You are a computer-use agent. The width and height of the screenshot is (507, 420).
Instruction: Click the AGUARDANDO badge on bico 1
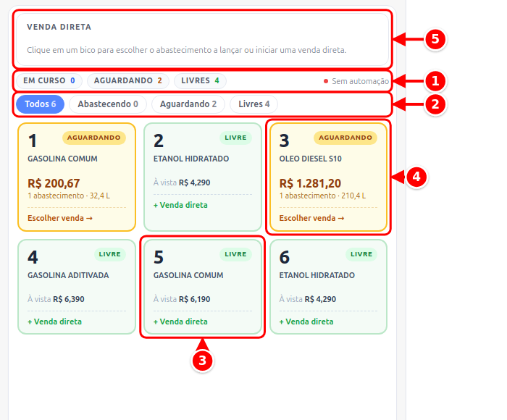pyautogui.click(x=93, y=138)
